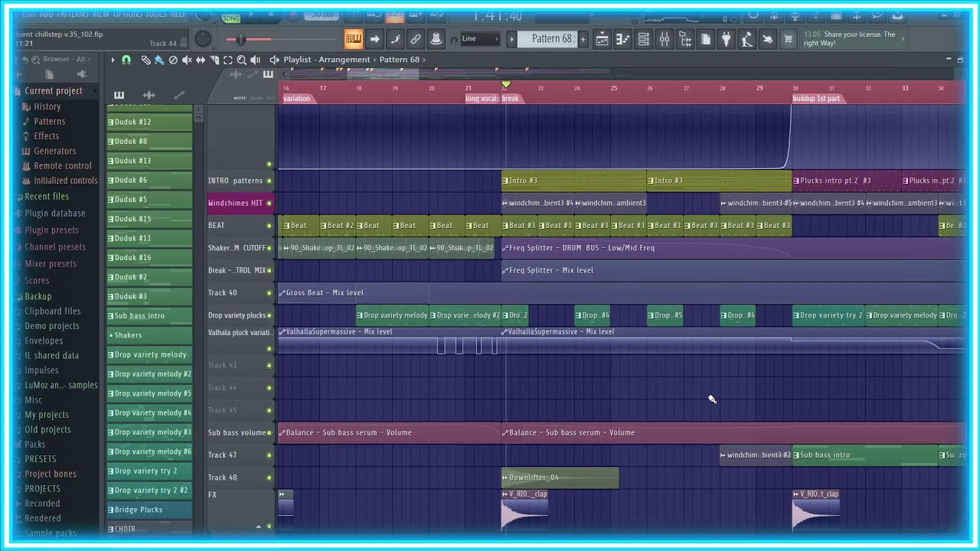Screen dimensions: 980x551
Task: Click the main pitch knob
Action: pyautogui.click(x=203, y=38)
